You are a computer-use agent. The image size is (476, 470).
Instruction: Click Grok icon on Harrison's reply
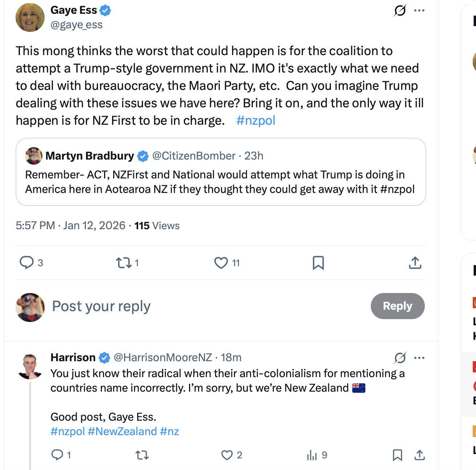pyautogui.click(x=400, y=358)
